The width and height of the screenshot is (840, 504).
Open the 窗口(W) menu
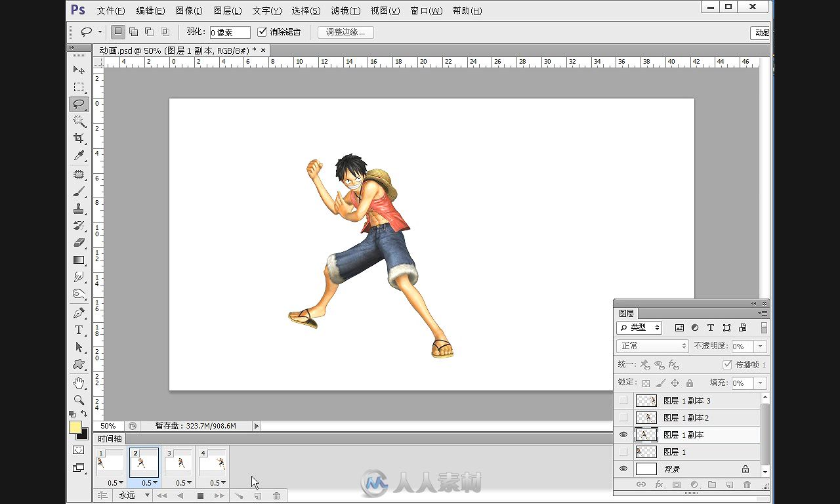coord(426,10)
